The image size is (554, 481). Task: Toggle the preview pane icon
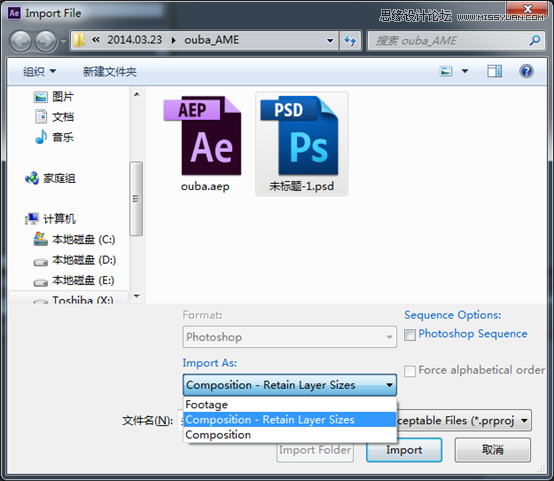(x=494, y=71)
